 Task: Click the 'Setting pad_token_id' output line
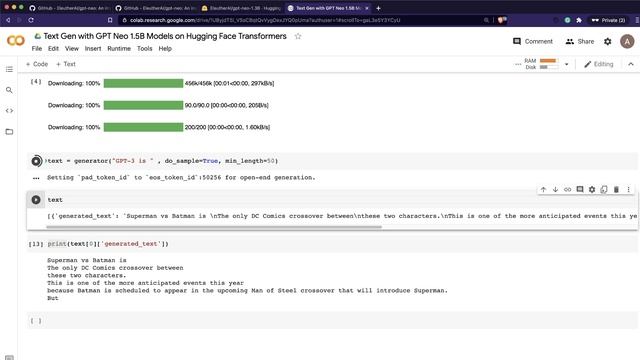point(181,178)
